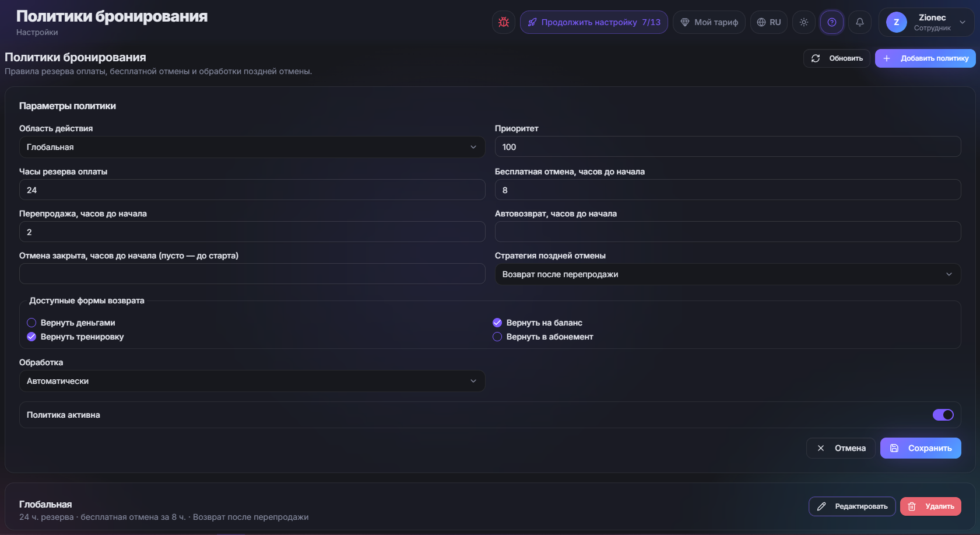Click Продолжить настройку rocket button
980x535 pixels.
pos(594,22)
